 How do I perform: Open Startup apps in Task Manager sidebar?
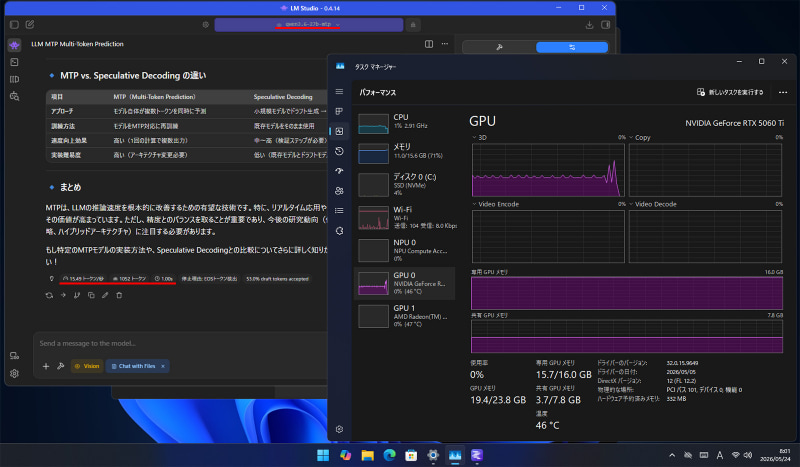point(339,171)
